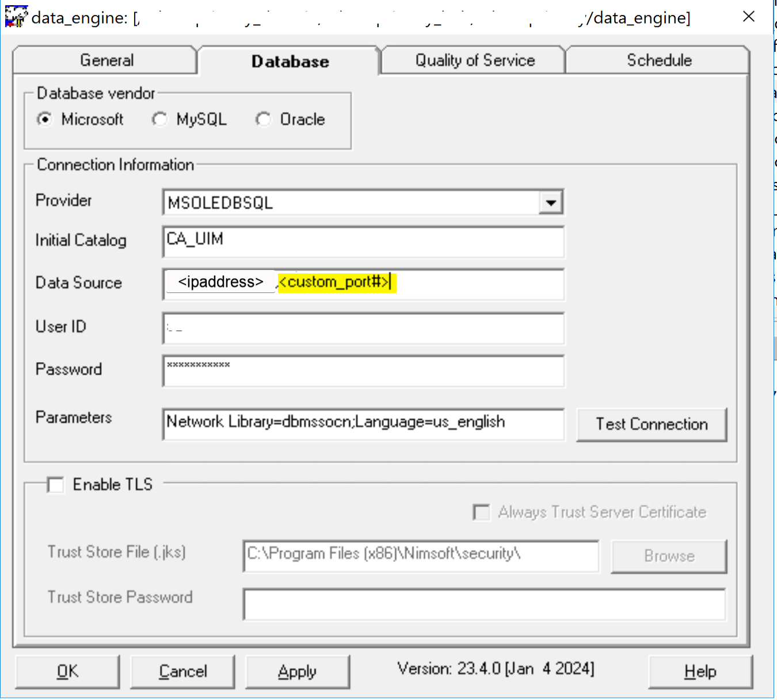Click the 'Connection Information' group heading
This screenshot has height=700, width=777.
(x=116, y=165)
